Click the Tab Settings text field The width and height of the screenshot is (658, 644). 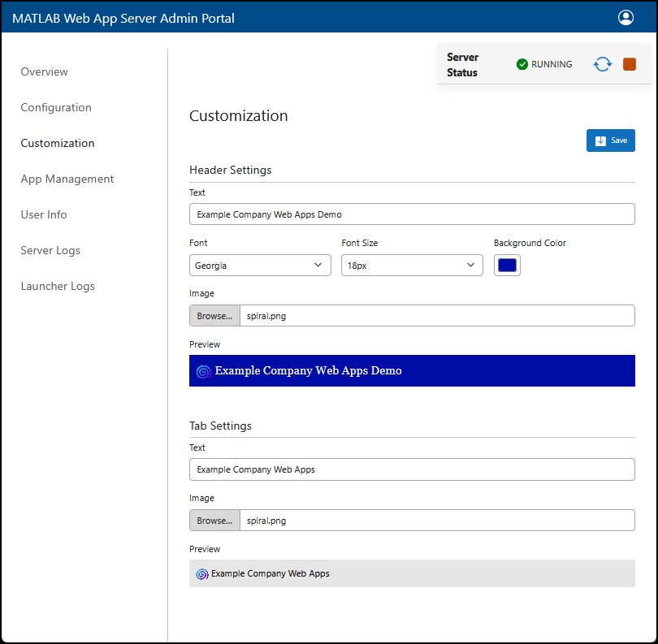tap(412, 469)
